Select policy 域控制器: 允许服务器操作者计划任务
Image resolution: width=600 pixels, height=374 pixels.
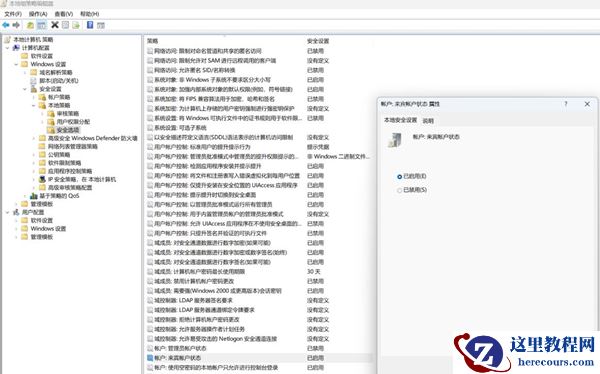(x=199, y=329)
